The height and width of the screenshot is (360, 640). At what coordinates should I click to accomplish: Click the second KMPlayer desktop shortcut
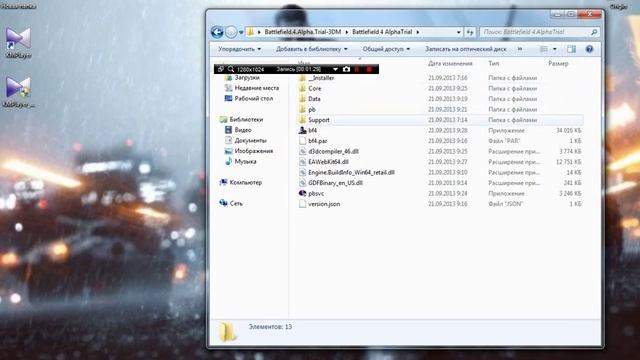(18, 93)
